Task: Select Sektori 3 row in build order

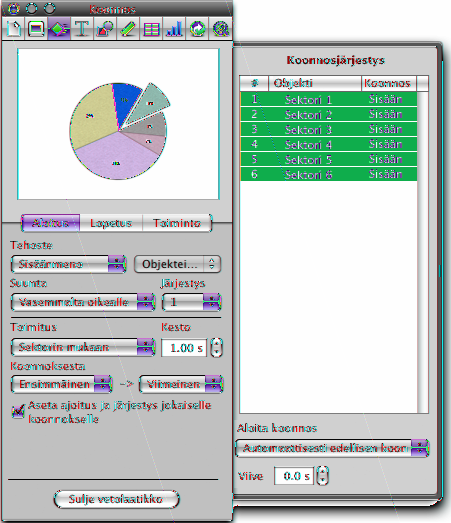Action: (x=329, y=129)
